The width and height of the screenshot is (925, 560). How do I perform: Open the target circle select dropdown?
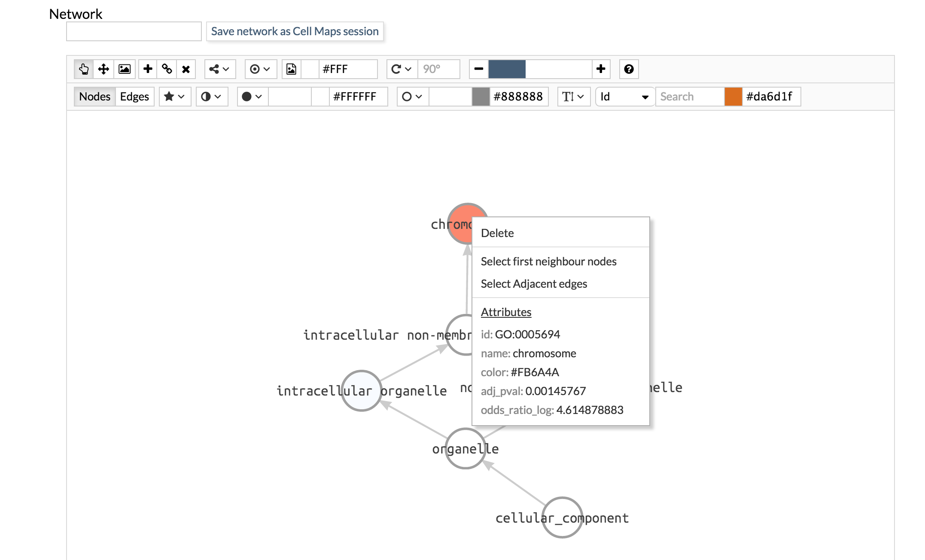tap(261, 69)
